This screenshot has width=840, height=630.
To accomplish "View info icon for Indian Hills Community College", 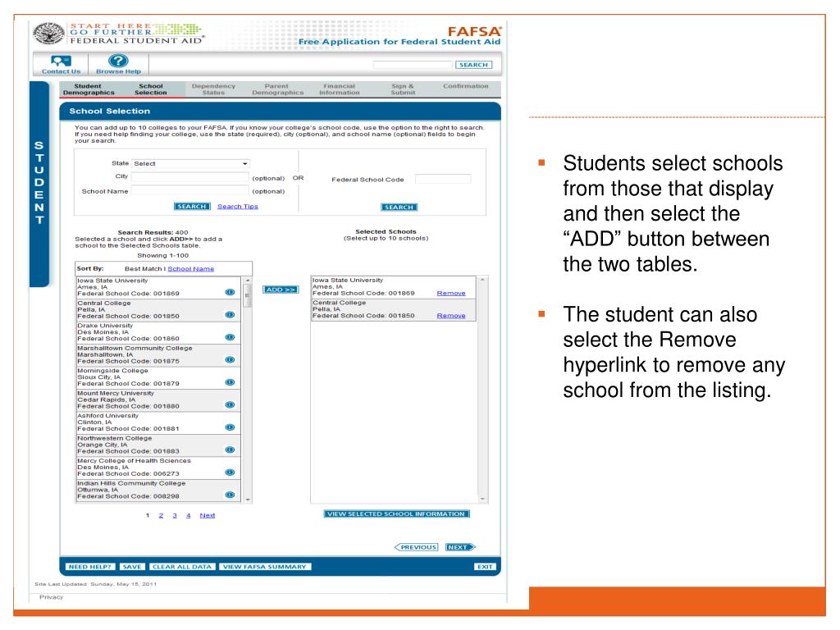I will [230, 495].
